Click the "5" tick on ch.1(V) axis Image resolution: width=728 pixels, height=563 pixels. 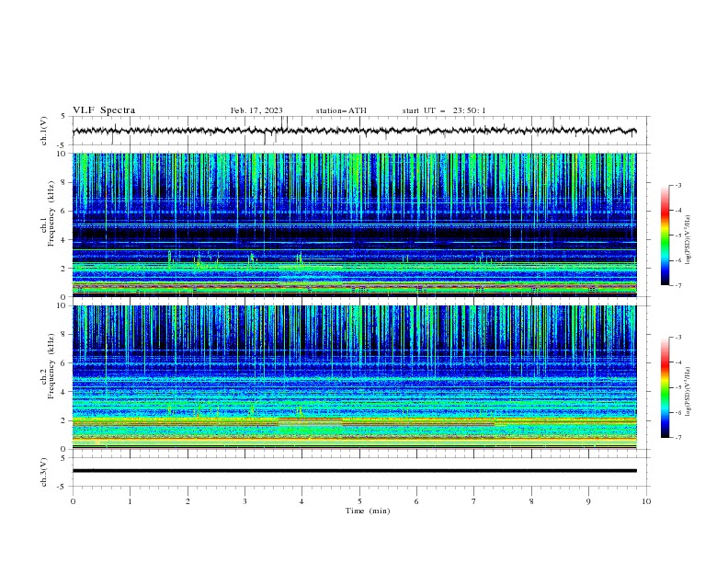tap(64, 117)
